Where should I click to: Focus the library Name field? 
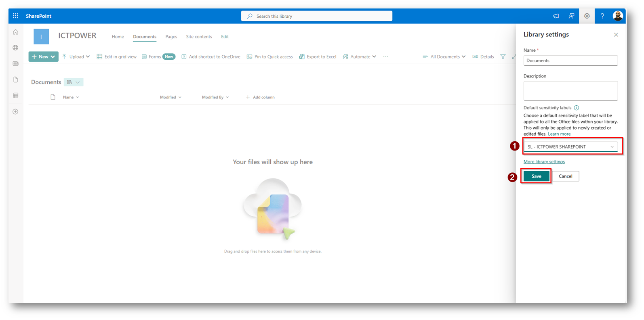pos(570,61)
